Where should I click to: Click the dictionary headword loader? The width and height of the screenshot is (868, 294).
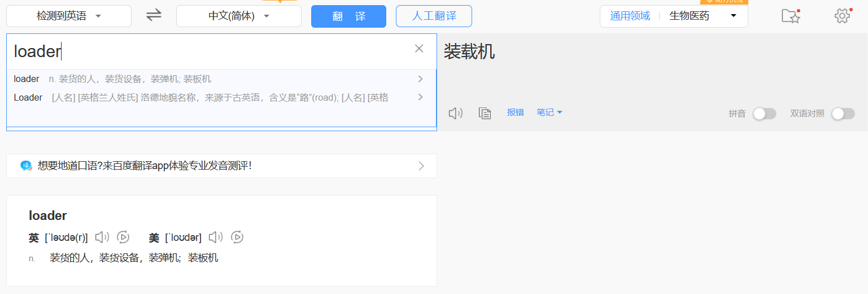point(48,215)
